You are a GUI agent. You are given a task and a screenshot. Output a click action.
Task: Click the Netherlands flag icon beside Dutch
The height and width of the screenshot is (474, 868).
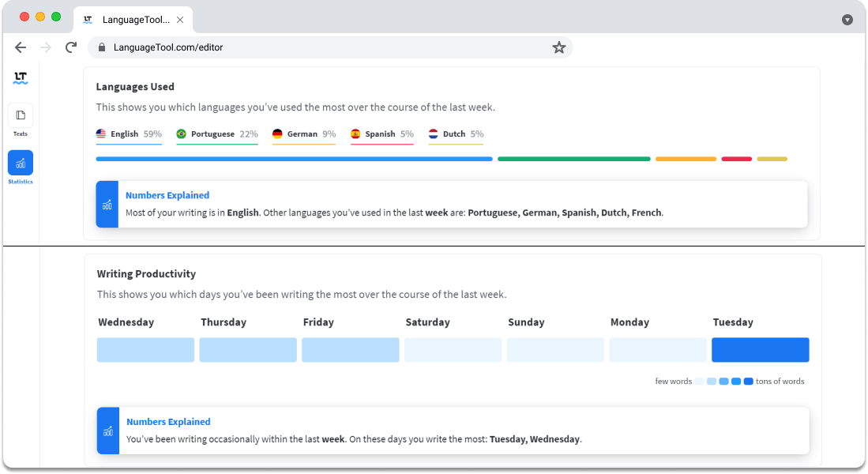coord(434,134)
